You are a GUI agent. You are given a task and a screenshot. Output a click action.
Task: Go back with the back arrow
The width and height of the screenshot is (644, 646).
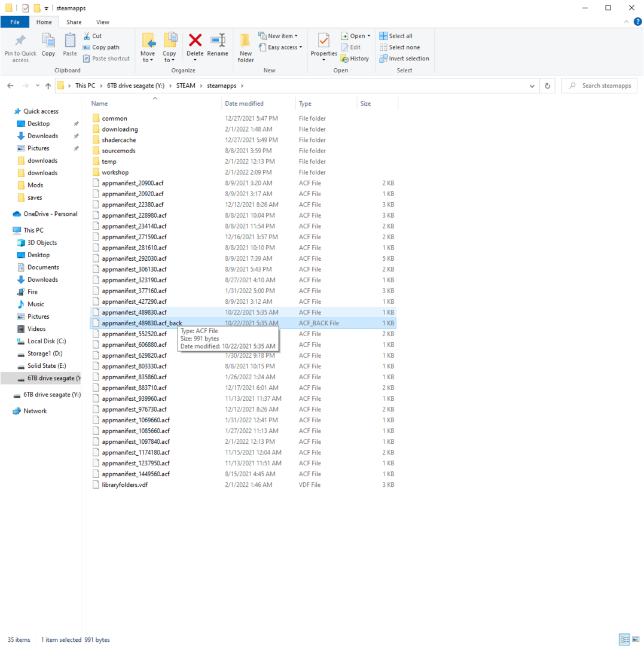[x=10, y=86]
